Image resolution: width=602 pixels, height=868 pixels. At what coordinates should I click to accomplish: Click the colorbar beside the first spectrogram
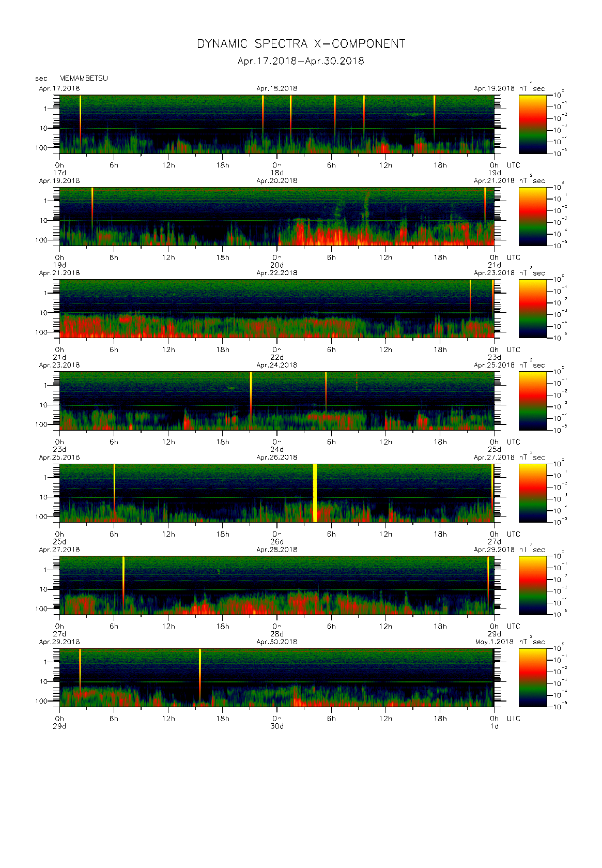[532, 124]
